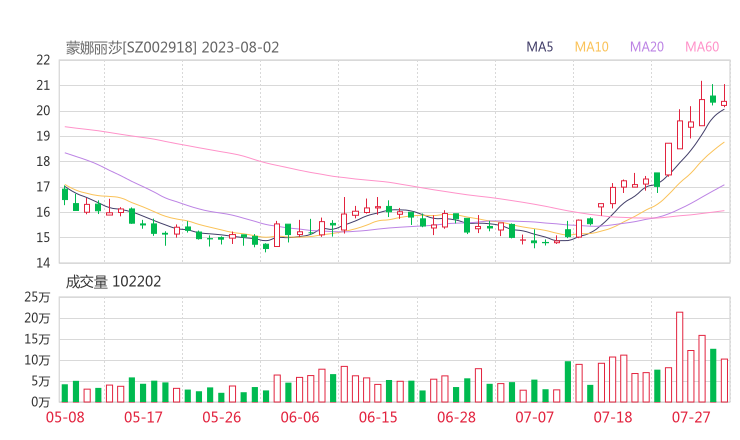This screenshot has height=440, width=740.
Task: Click the price axis value 19
Action: 43,136
